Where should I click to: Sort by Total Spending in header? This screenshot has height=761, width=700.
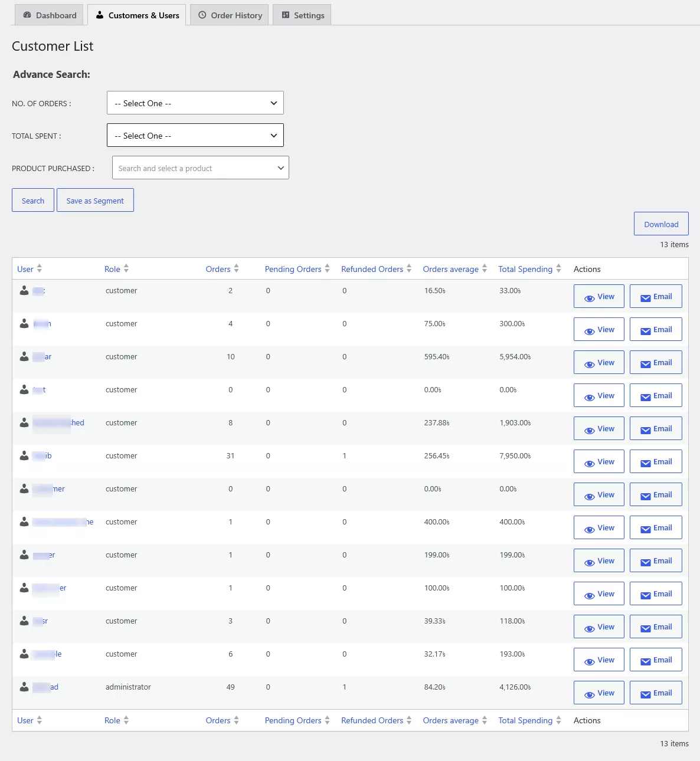[x=529, y=268]
